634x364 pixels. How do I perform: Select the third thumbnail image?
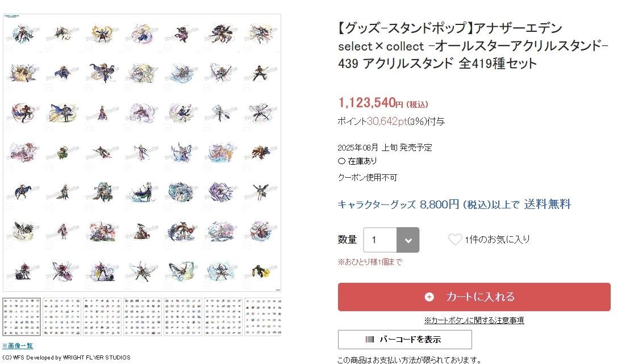click(x=102, y=317)
